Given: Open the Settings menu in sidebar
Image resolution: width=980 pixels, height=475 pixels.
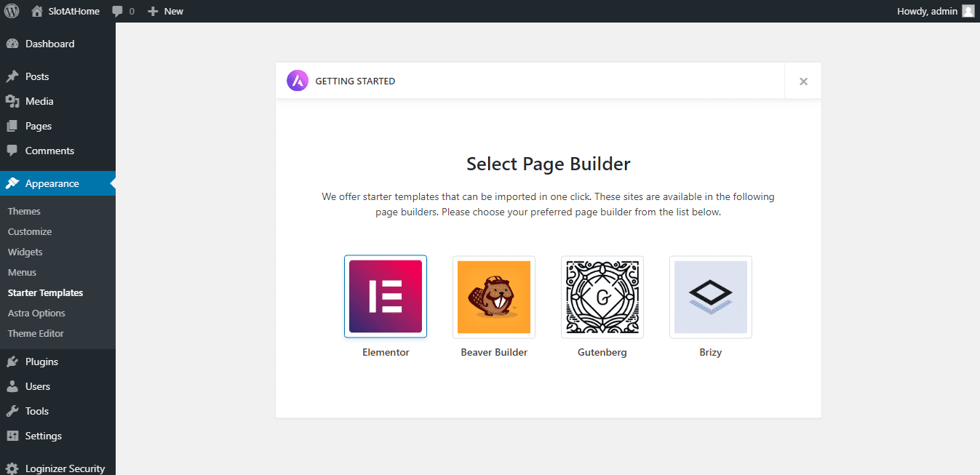Looking at the screenshot, I should pos(43,436).
